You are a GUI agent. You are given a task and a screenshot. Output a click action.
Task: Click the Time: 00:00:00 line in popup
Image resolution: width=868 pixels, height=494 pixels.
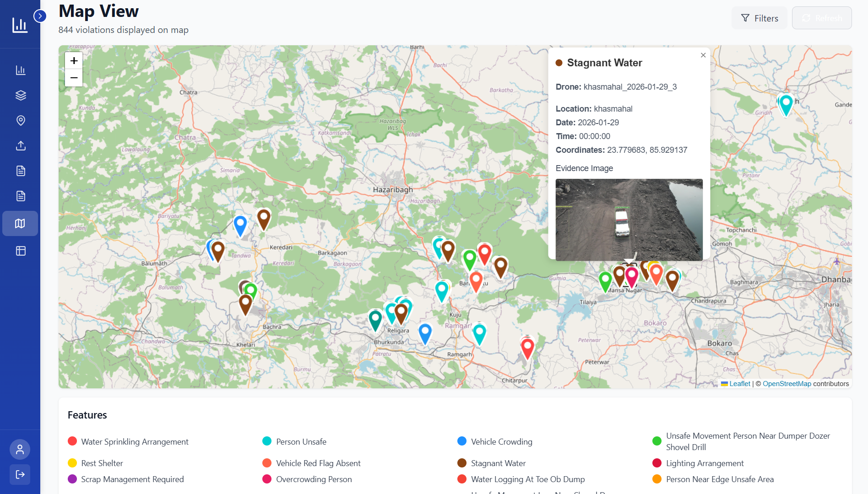[583, 136]
